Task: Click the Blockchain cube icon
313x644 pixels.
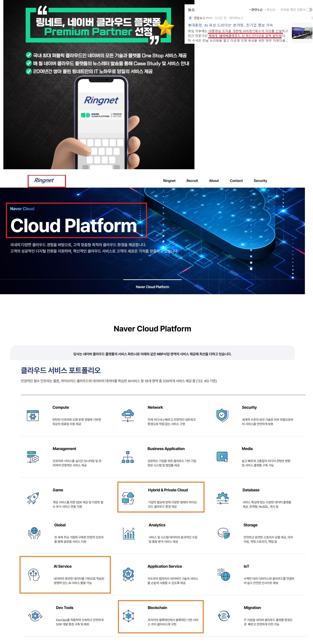Action: (128, 616)
